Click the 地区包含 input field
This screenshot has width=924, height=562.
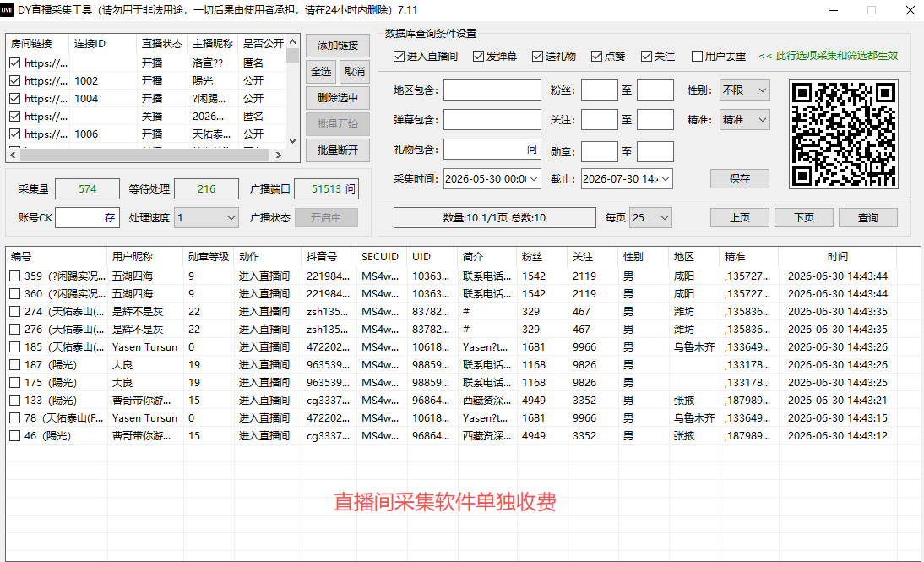(492, 90)
